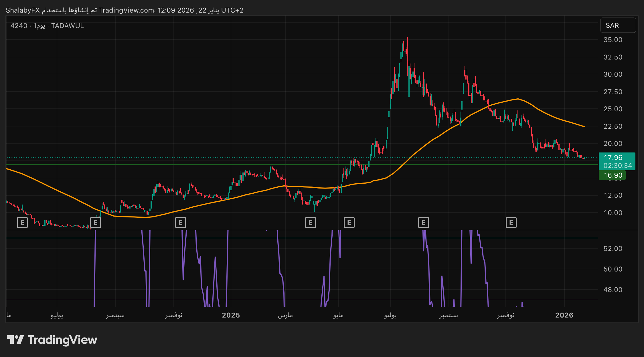This screenshot has width=644, height=357.
Task: Click the rightmost earnings E marker
Action: pos(511,223)
